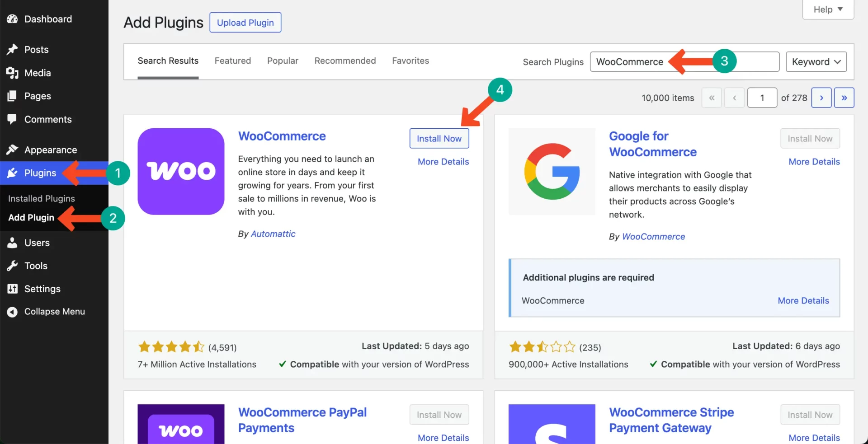Click the Upload Plugin button
The width and height of the screenshot is (868, 444).
coord(245,23)
